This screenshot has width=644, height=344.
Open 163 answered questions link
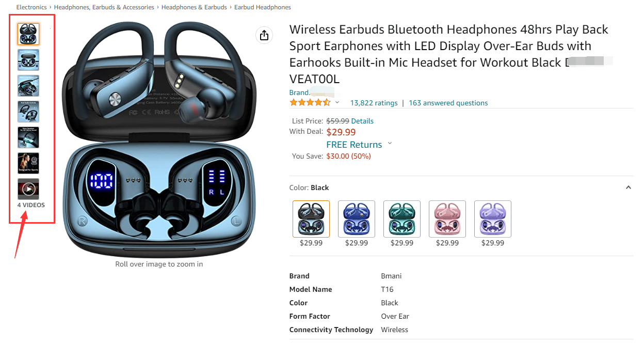[x=448, y=103]
